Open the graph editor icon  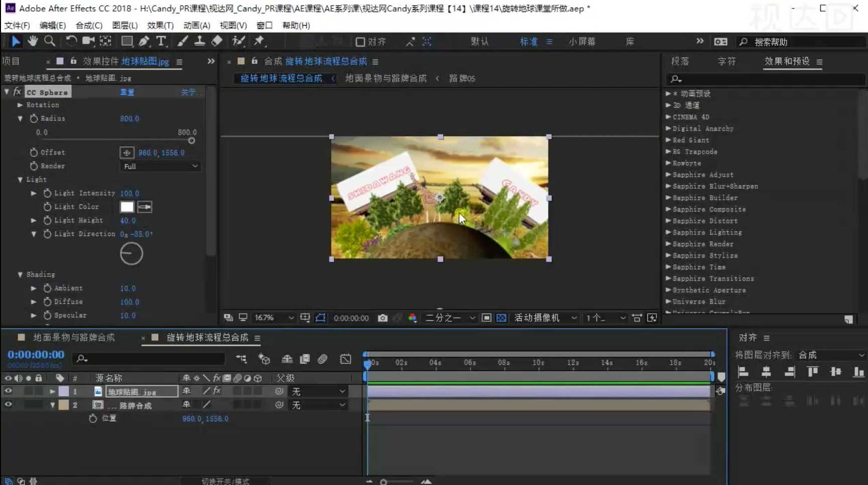pyautogui.click(x=346, y=359)
